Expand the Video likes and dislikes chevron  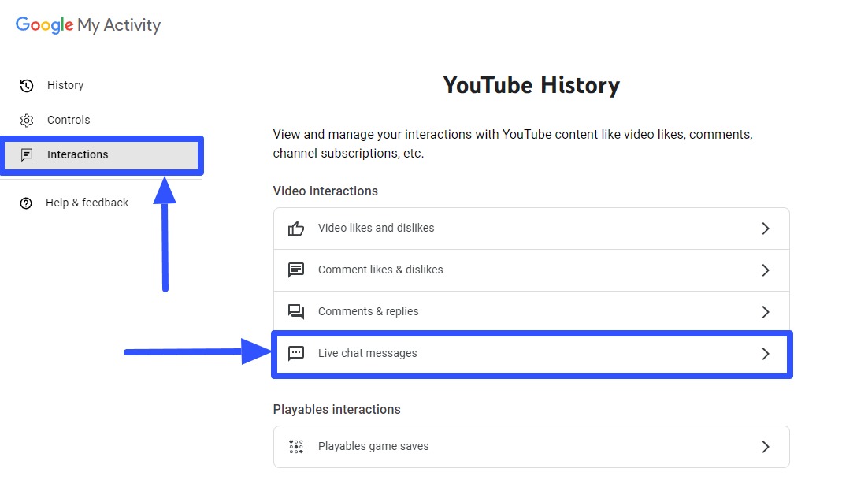click(x=765, y=228)
